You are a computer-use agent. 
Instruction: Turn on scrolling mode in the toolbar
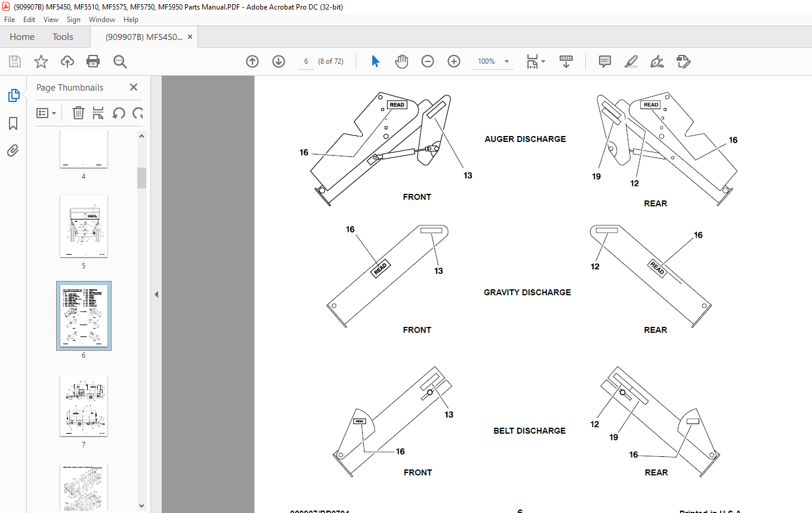pyautogui.click(x=566, y=61)
